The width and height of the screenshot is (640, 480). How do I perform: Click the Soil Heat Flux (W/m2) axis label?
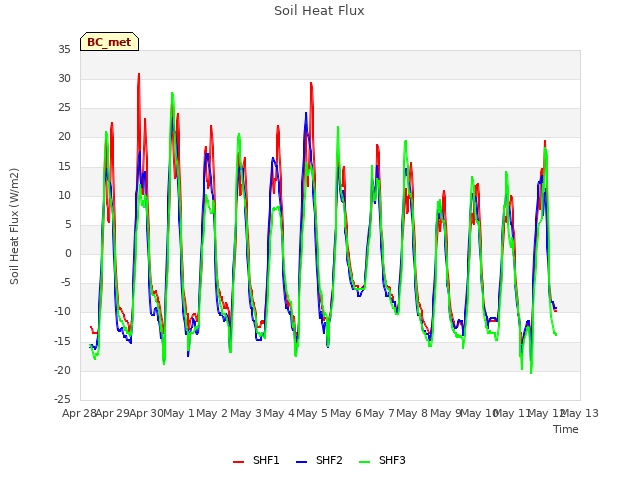14,226
